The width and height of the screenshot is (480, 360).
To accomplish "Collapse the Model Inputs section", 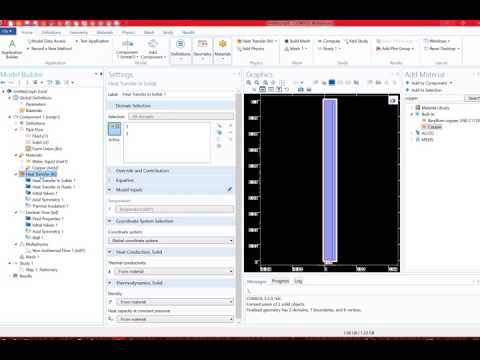I will coord(110,190).
